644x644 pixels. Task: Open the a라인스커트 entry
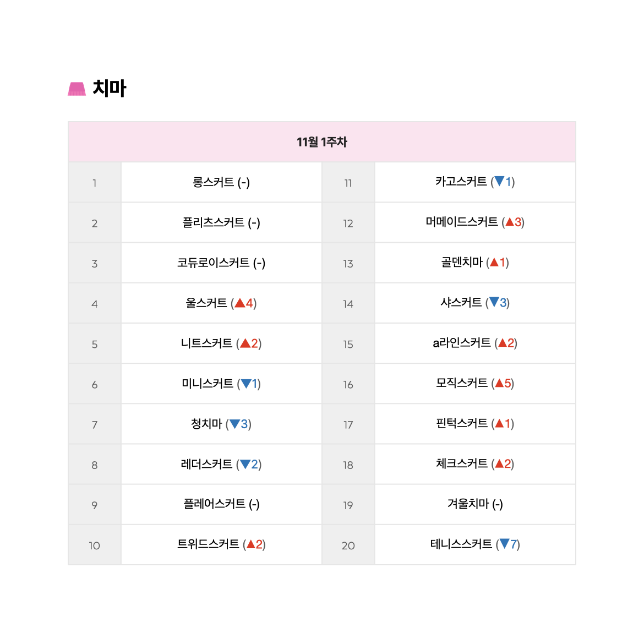click(475, 343)
